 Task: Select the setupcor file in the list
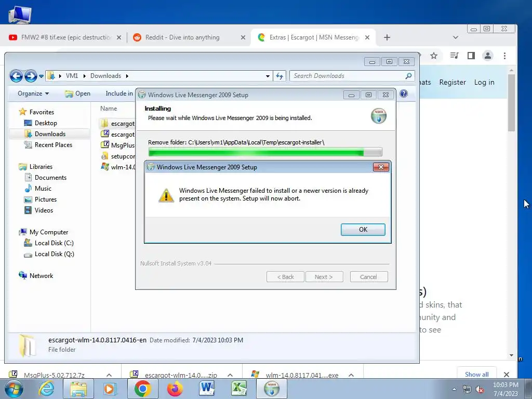pos(118,156)
